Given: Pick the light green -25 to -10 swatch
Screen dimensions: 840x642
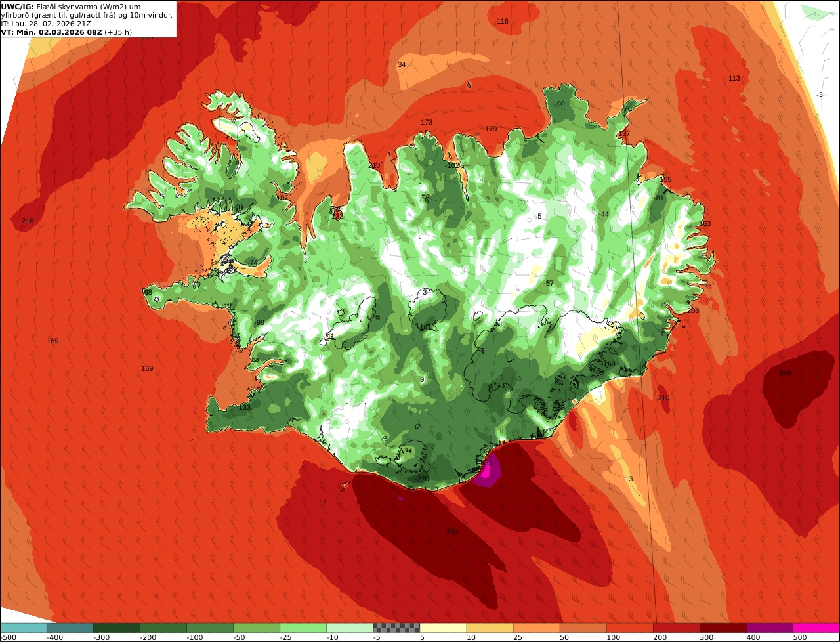Looking at the screenshot, I should (x=303, y=628).
